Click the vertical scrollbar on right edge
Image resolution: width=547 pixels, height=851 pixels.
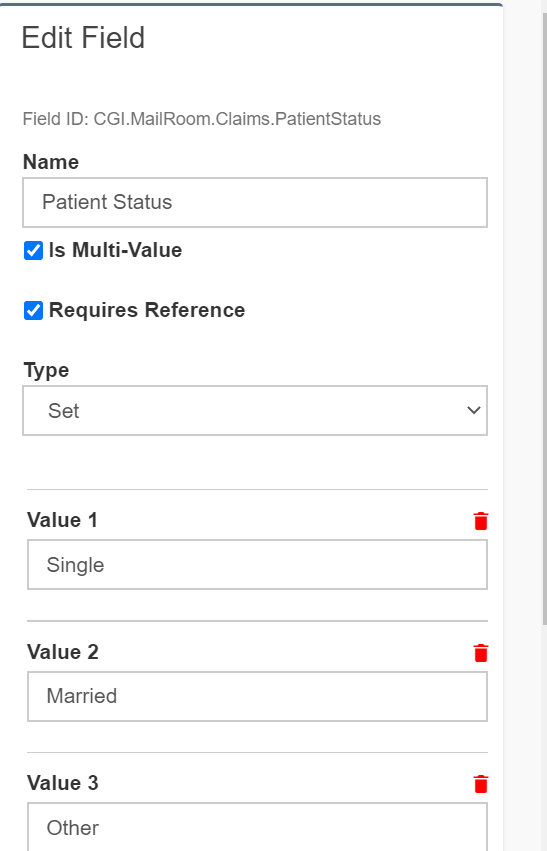point(544,320)
